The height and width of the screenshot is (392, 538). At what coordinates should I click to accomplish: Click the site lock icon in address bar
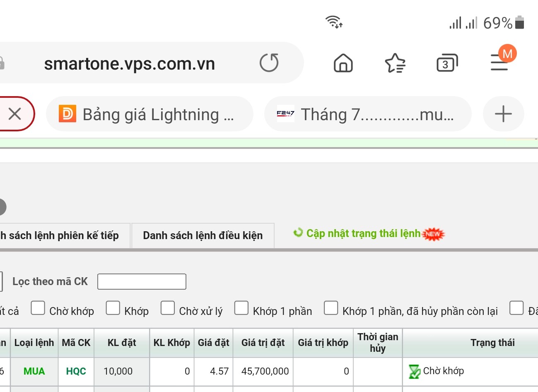2,63
